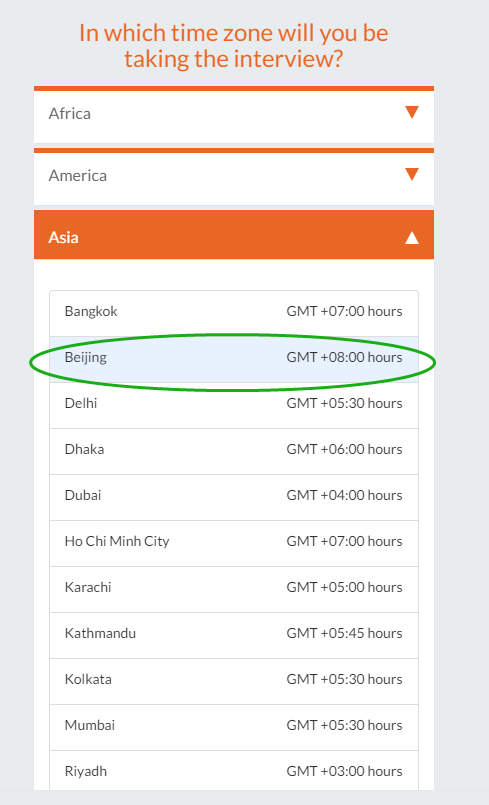
Task: Click the Asia header label
Action: (63, 238)
